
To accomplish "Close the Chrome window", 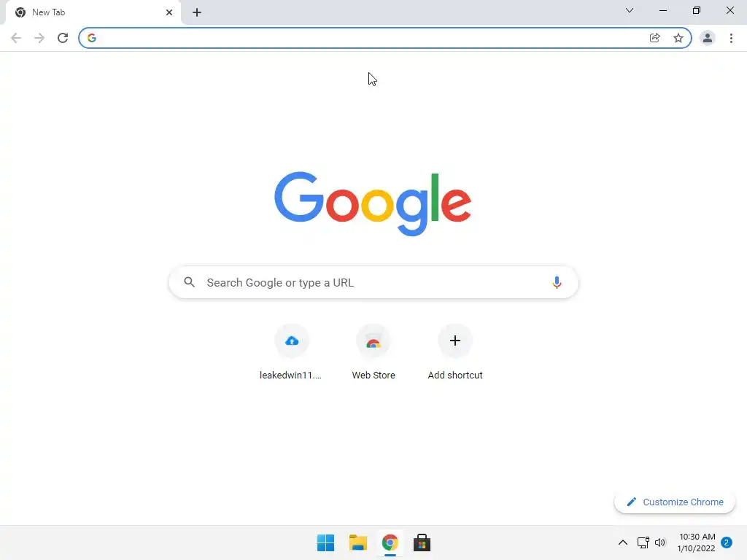I will pos(729,10).
